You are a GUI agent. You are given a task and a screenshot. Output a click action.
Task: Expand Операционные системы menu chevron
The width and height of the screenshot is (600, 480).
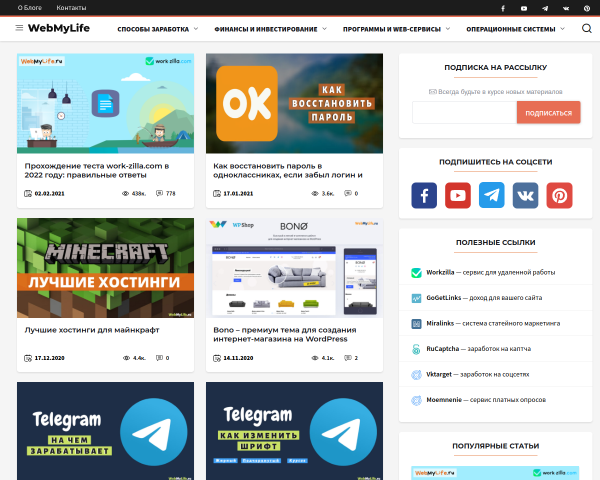(x=562, y=29)
